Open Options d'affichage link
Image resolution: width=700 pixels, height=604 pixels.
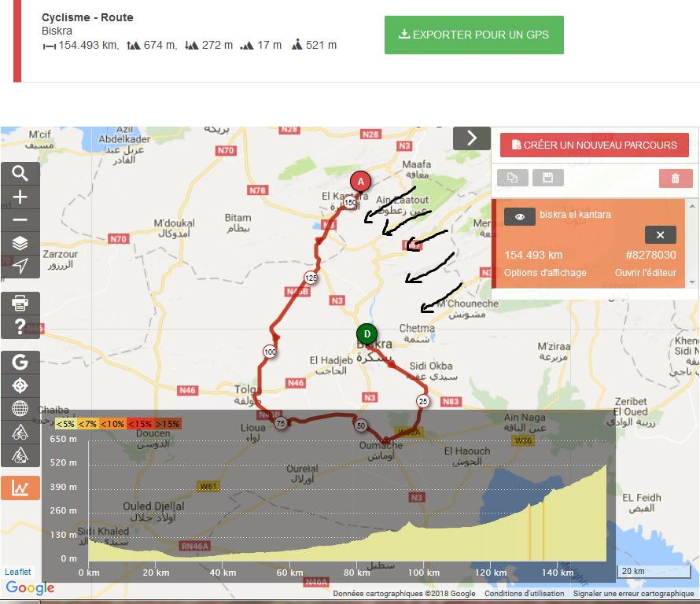(x=545, y=273)
